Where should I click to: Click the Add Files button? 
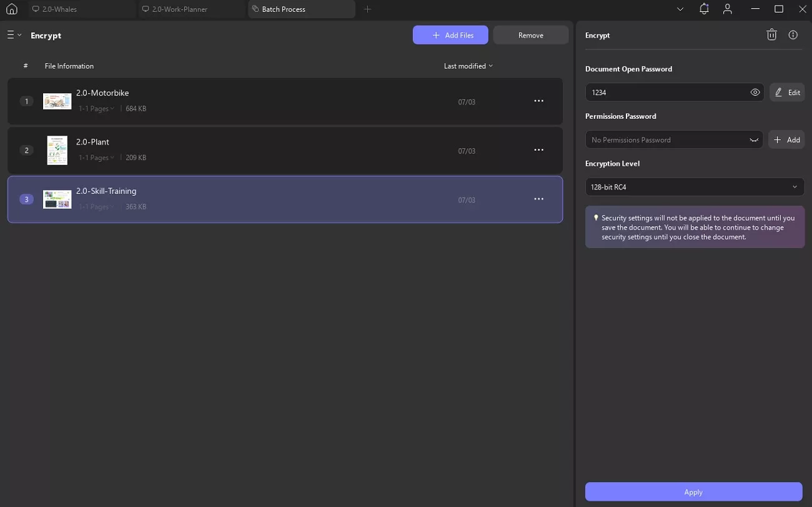pos(450,36)
